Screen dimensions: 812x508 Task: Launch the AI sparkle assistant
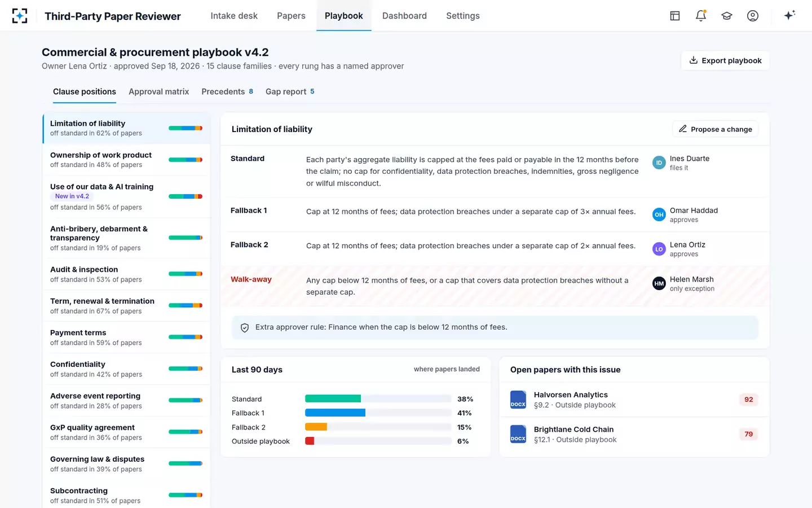point(789,15)
